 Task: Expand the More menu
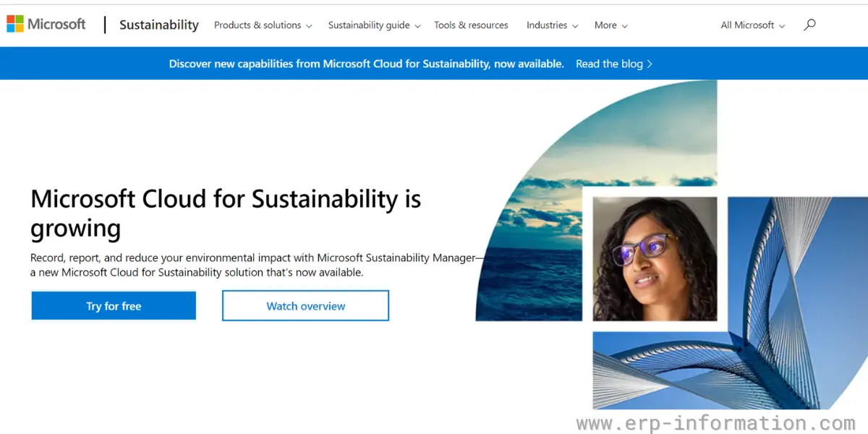[610, 25]
